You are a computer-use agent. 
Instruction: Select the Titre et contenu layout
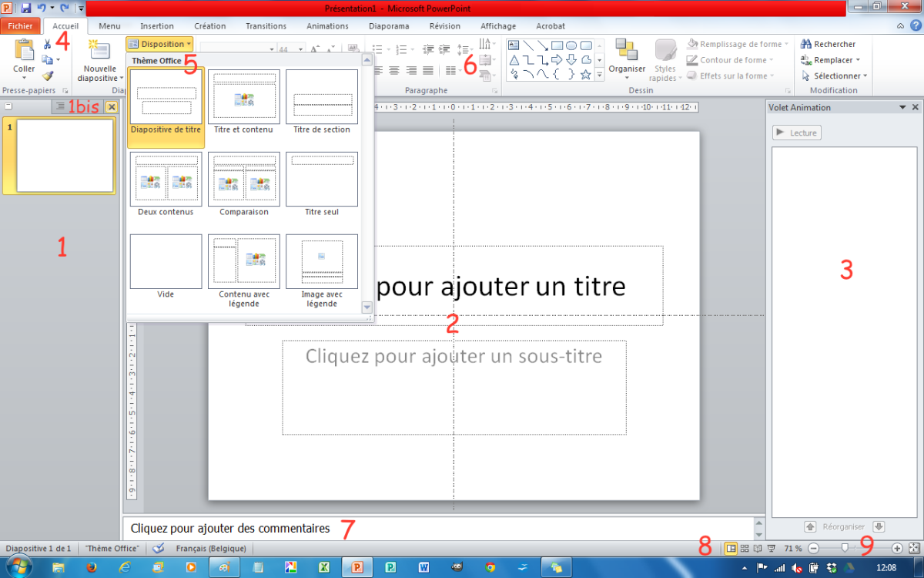(x=243, y=101)
